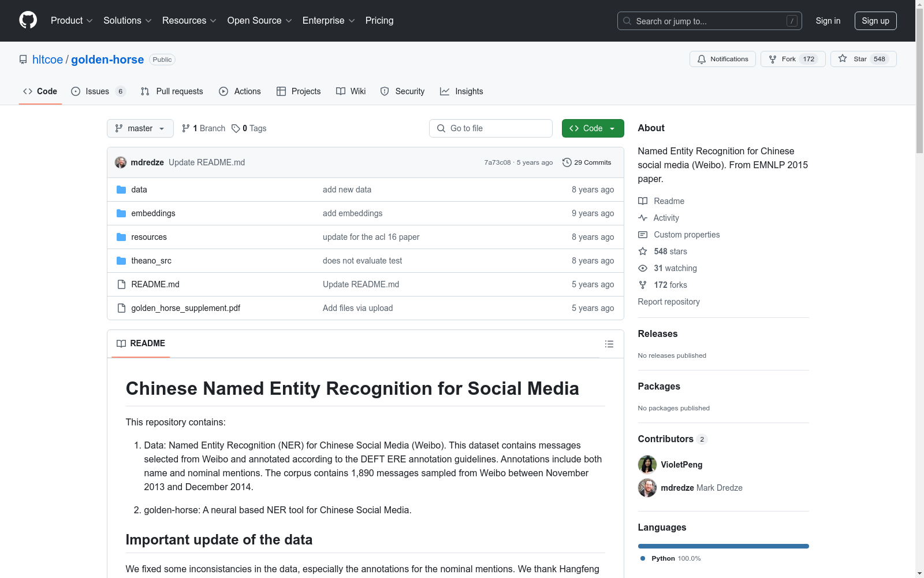Click the Fork icon button
This screenshot has width=924, height=578.
[x=773, y=59]
